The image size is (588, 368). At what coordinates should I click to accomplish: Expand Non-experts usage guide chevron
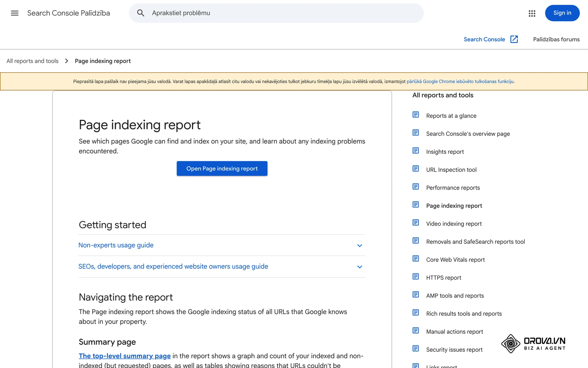360,246
